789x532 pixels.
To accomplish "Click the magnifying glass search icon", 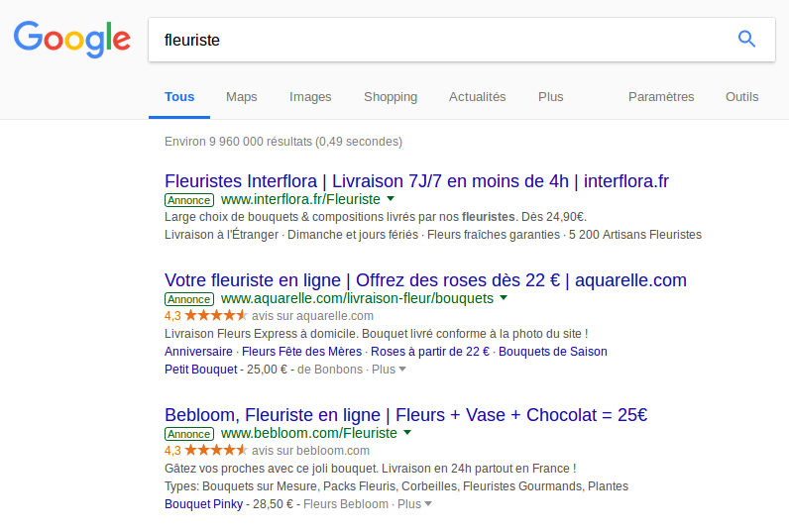I will point(746,40).
